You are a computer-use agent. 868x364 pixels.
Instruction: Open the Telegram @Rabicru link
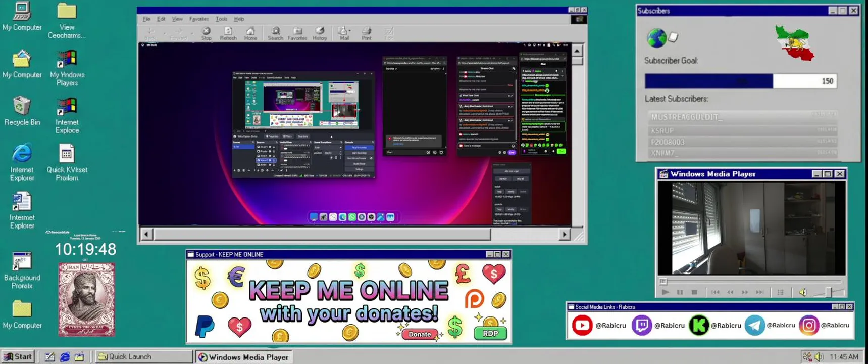770,326
